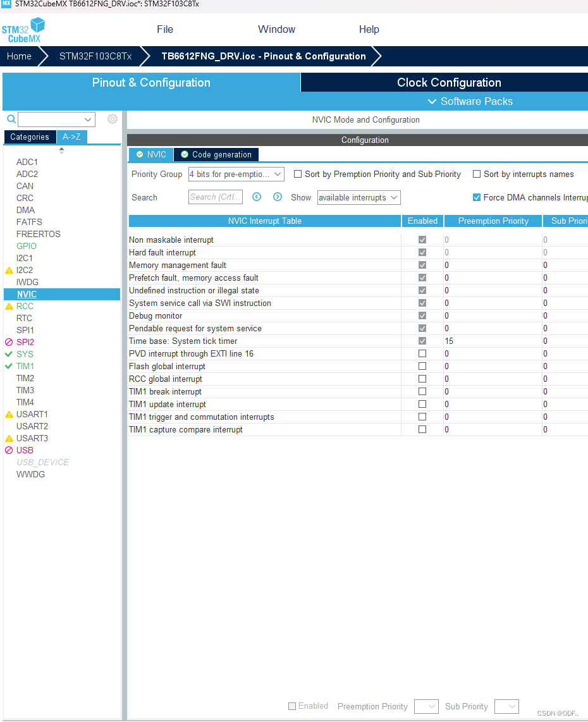Select WWDG in the peripheral list
This screenshot has width=588, height=722.
pyautogui.click(x=30, y=474)
